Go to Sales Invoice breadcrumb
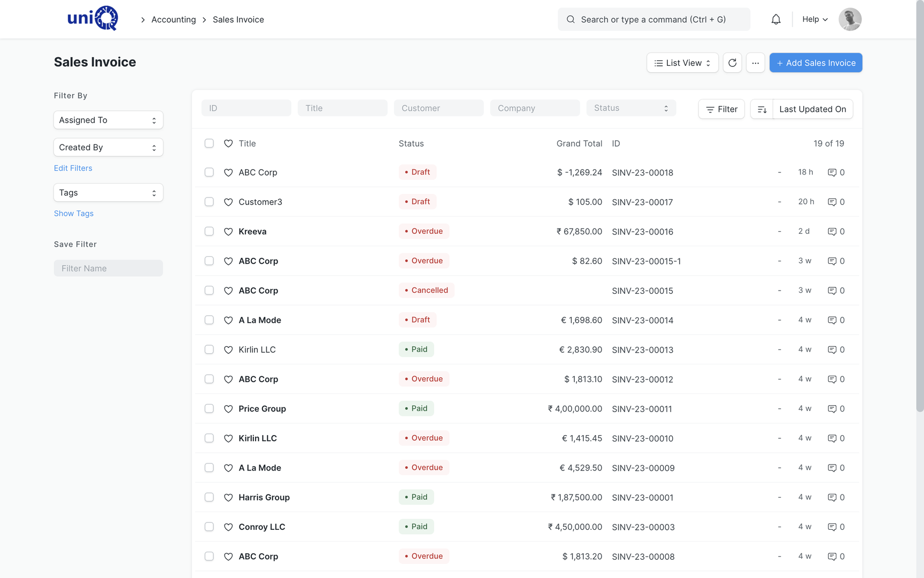 (238, 19)
